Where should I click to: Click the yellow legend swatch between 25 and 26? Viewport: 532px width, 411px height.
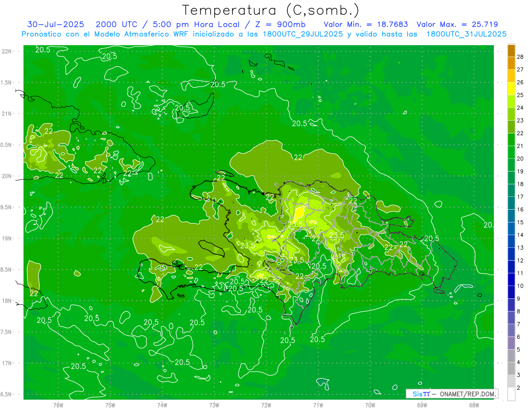(511, 89)
